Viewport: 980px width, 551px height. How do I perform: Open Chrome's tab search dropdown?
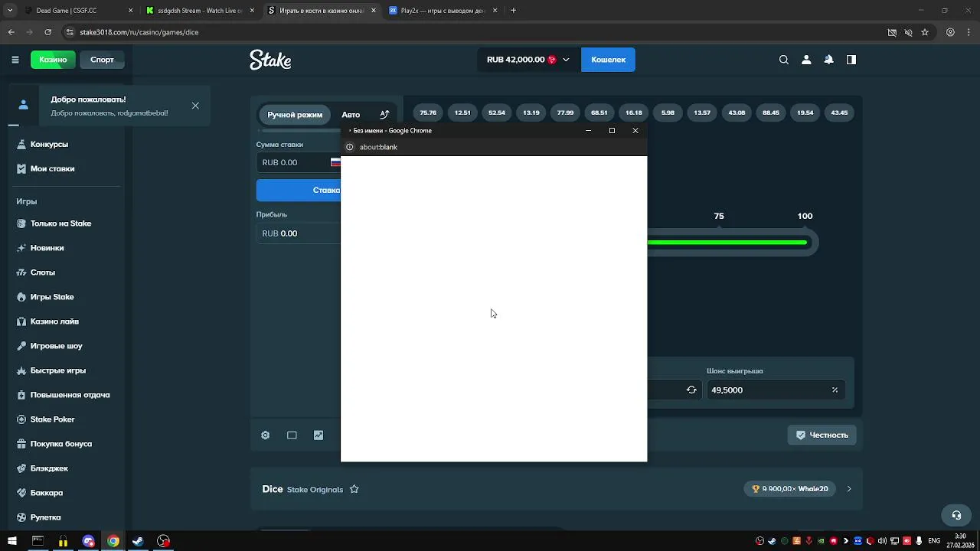10,11
